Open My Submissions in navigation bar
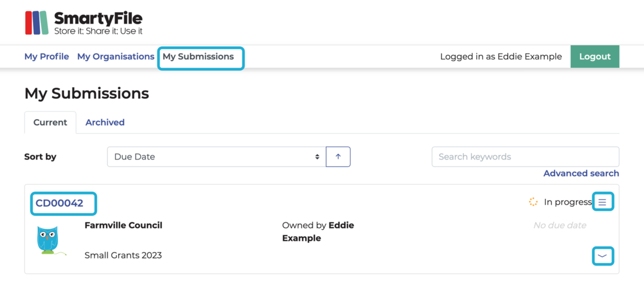Viewport: 644px width, 281px height. point(198,56)
